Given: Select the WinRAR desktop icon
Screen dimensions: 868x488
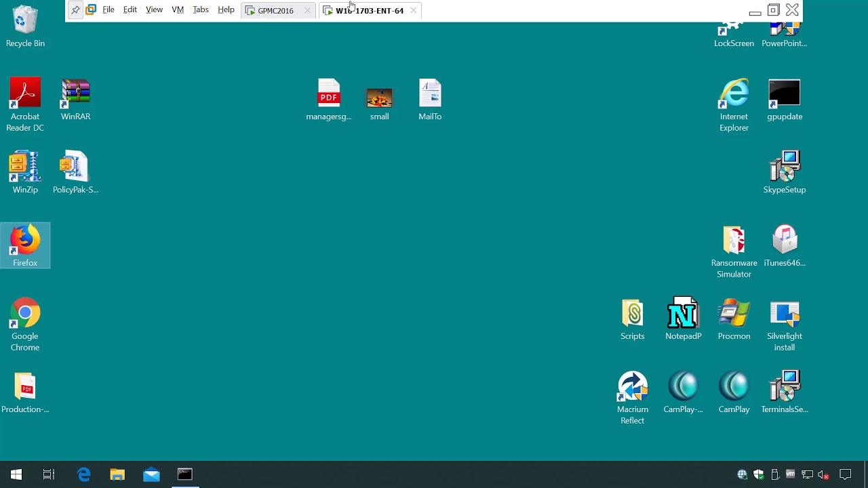Looking at the screenshot, I should coord(75,100).
